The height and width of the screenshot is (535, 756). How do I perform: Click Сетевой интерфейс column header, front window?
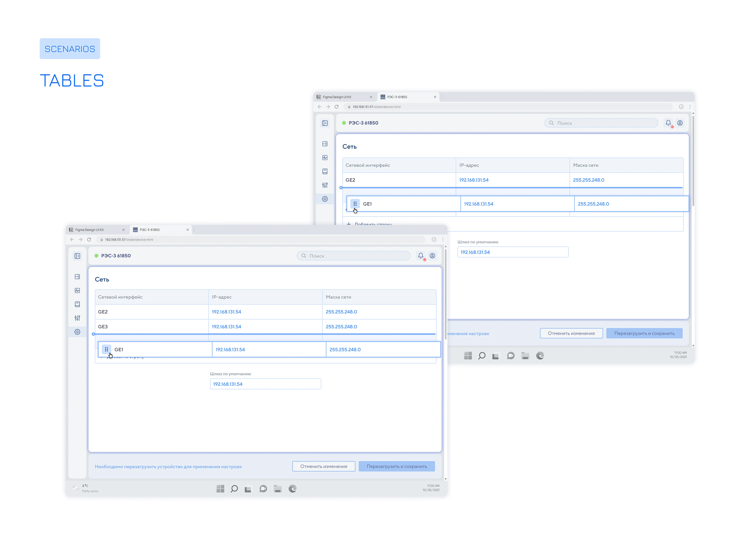[152, 297]
